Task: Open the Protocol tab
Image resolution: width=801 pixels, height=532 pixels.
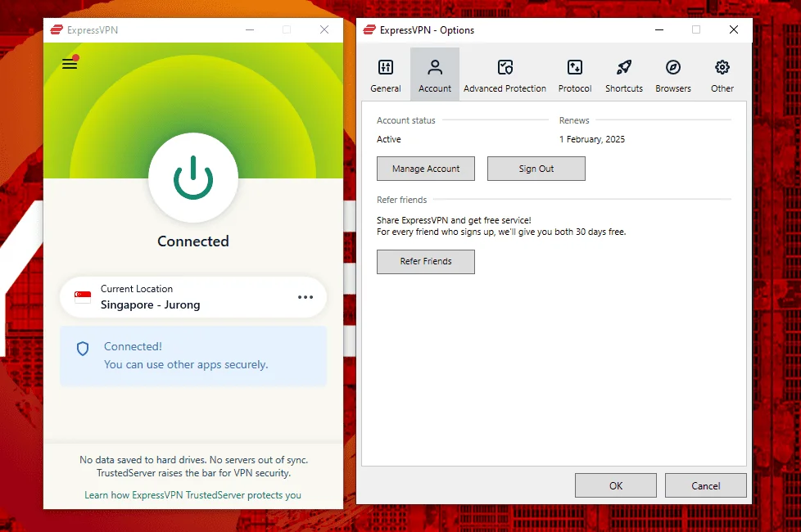Action: click(575, 75)
